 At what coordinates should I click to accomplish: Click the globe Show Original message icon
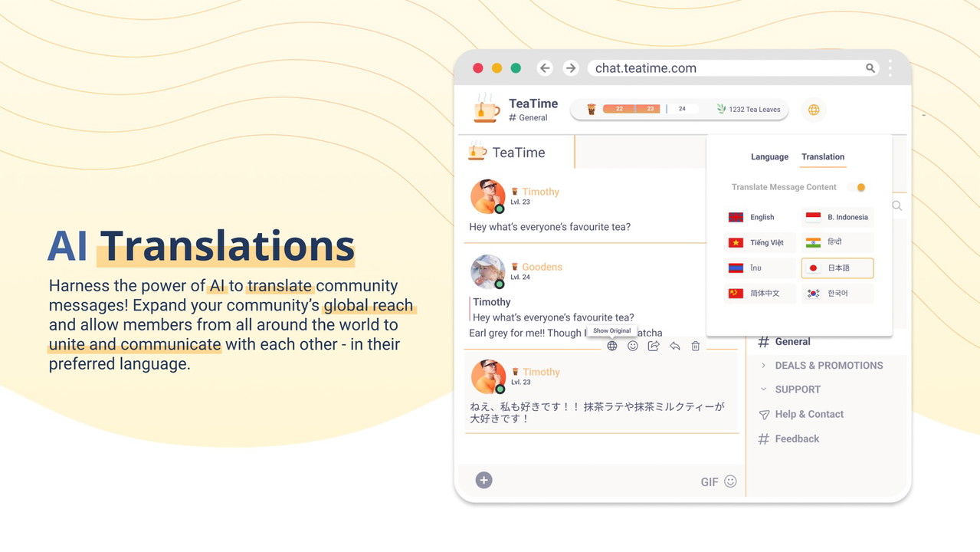click(x=612, y=346)
